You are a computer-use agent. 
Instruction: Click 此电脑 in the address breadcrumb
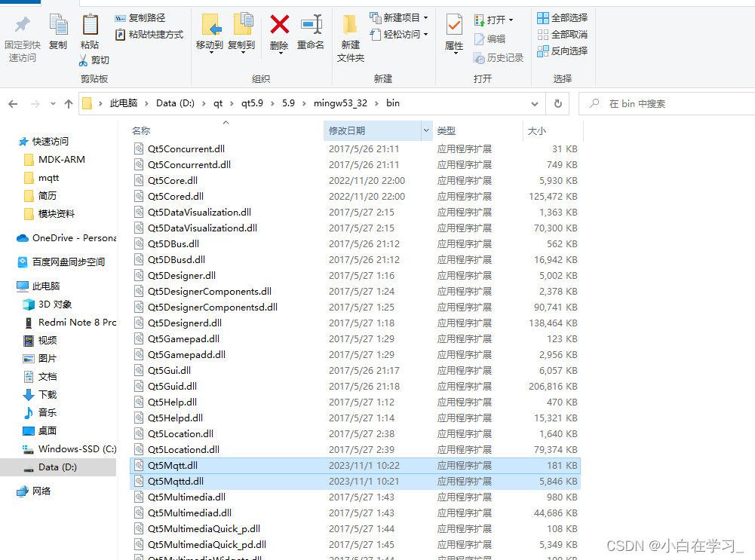[x=123, y=103]
